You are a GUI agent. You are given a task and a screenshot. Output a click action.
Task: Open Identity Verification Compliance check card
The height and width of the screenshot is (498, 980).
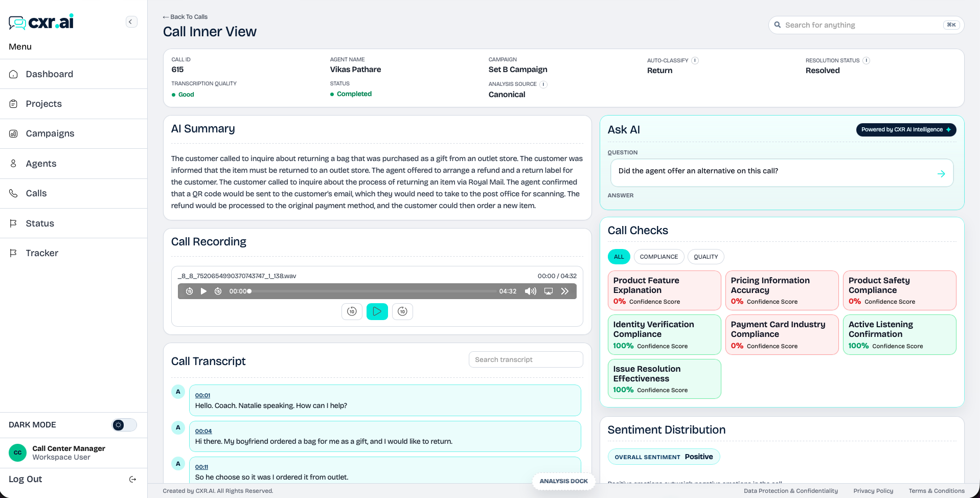[x=664, y=334]
